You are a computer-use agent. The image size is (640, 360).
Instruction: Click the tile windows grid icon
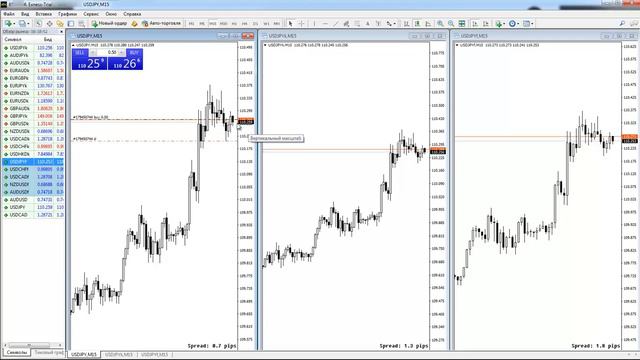[462, 24]
